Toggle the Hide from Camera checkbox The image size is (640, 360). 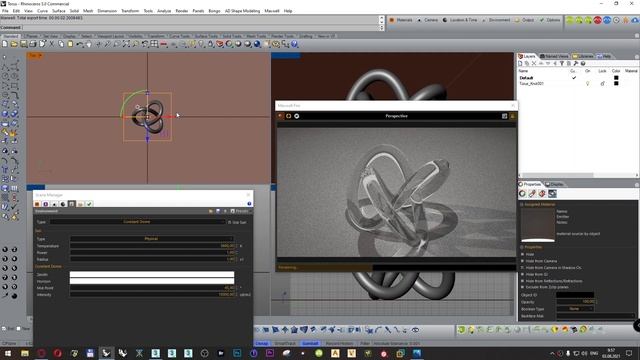tap(522, 261)
